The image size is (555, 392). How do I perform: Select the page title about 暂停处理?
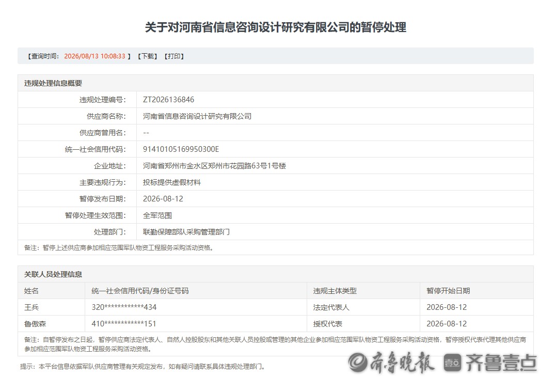(x=275, y=27)
